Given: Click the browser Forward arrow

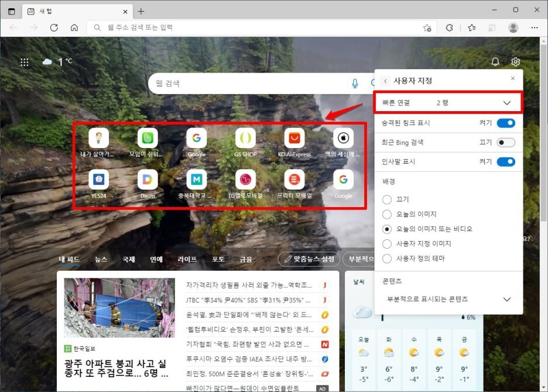Looking at the screenshot, I should tap(33, 27).
